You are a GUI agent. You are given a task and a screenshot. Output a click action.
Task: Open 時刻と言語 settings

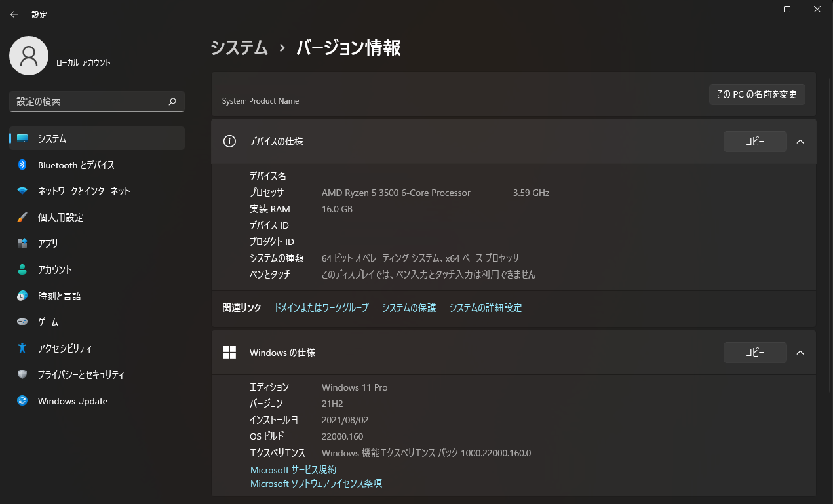pos(97,296)
